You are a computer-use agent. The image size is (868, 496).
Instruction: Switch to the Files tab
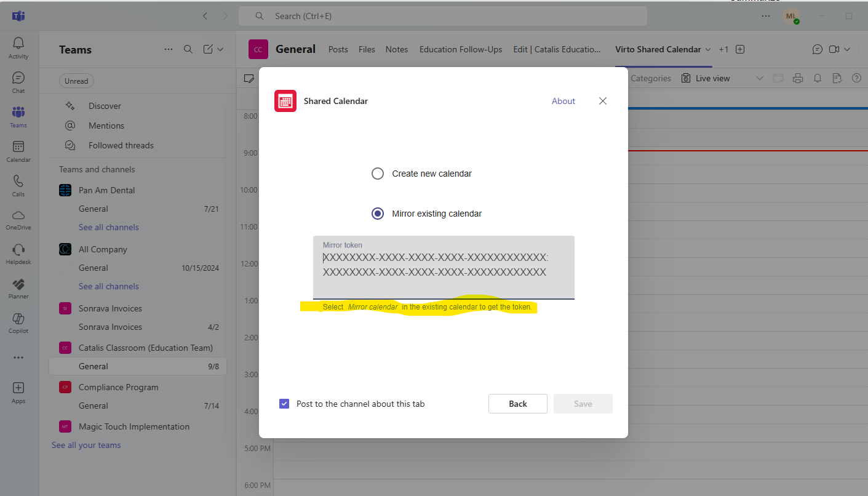(x=367, y=49)
